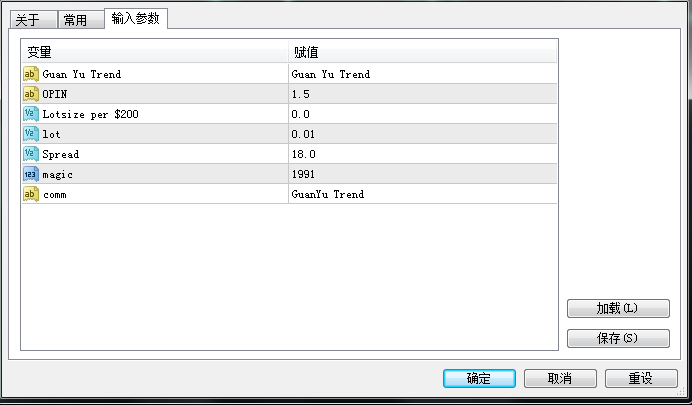Click the string icon beside comm variable
692x405 pixels.
pos(30,194)
